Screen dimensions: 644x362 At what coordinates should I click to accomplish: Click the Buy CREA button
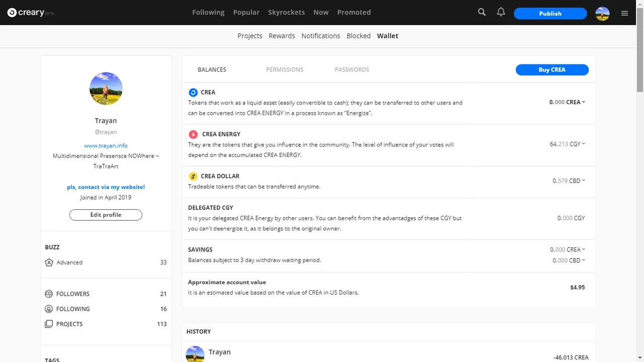coord(552,69)
